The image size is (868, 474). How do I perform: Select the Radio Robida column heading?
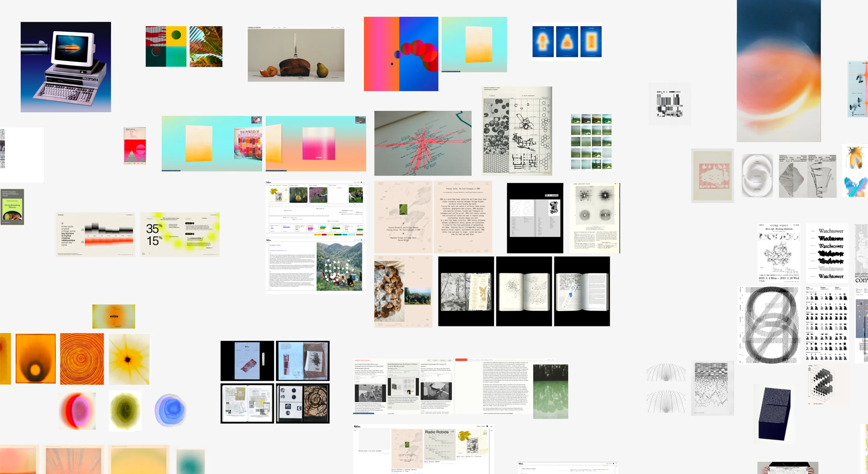tap(333, 186)
